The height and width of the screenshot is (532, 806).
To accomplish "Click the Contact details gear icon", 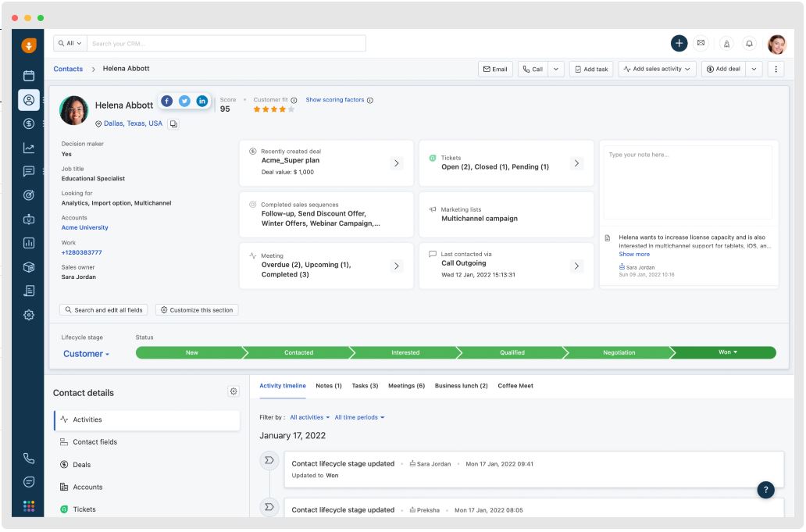I will [234, 391].
